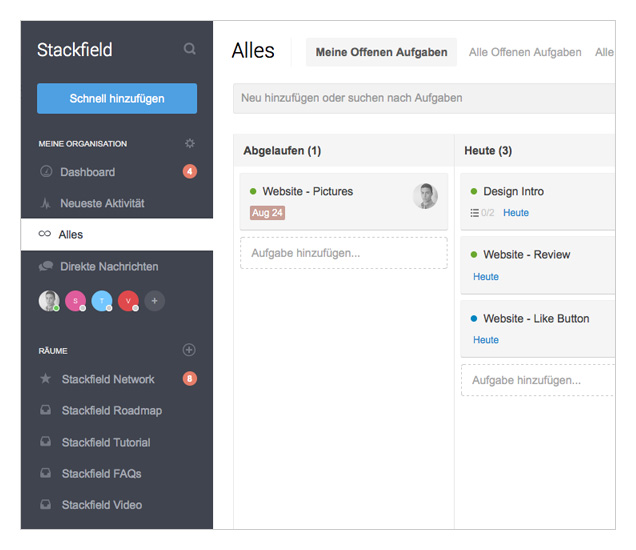Click the Dashboard notification badge showing 4
The image size is (636, 550).
pos(189,172)
